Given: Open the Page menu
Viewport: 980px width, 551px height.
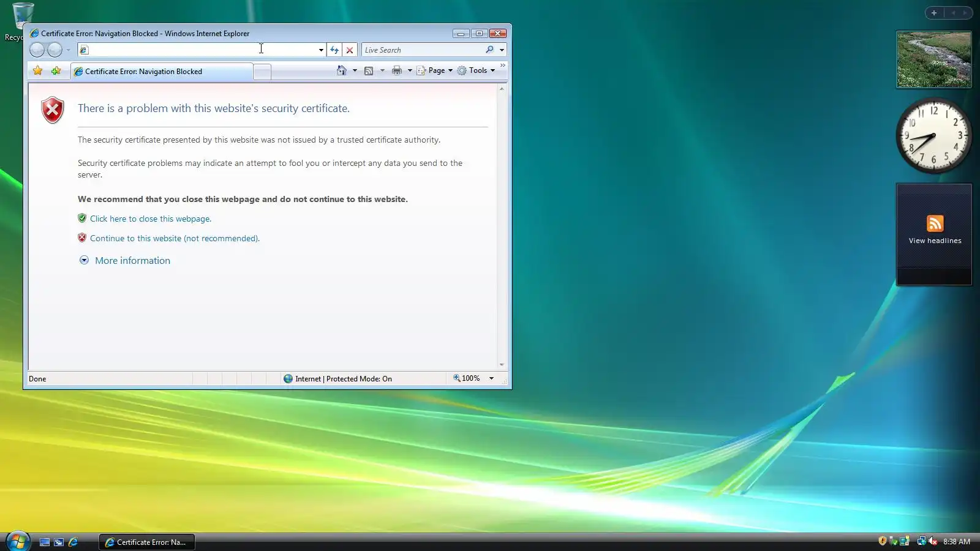Looking at the screenshot, I should click(435, 70).
